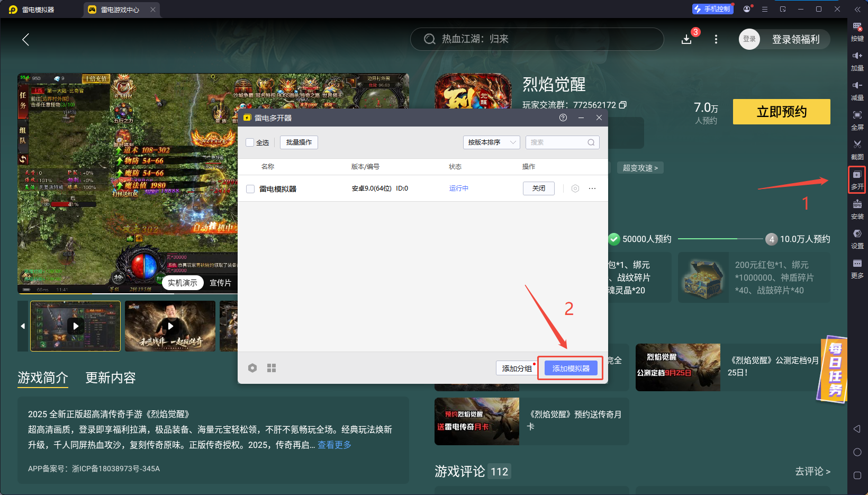Open the title bar multi-window restore icon

pos(783,9)
